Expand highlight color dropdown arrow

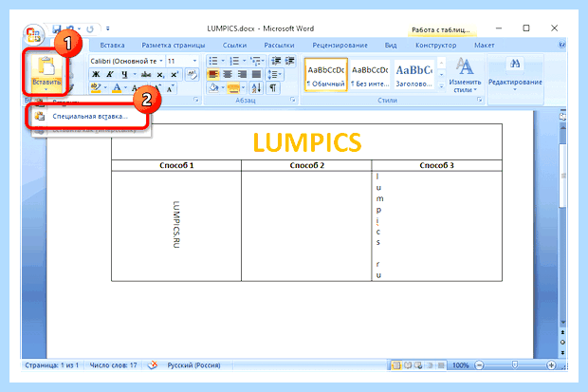[x=106, y=88]
